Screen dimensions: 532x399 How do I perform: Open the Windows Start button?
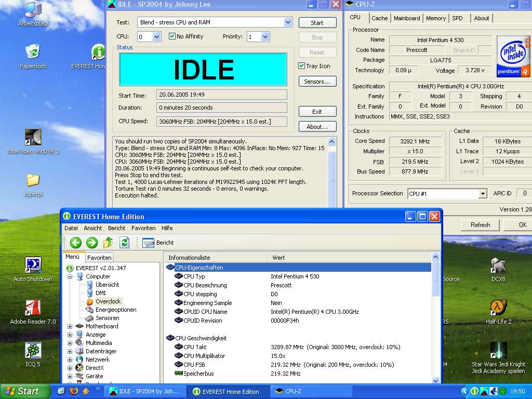pyautogui.click(x=24, y=391)
